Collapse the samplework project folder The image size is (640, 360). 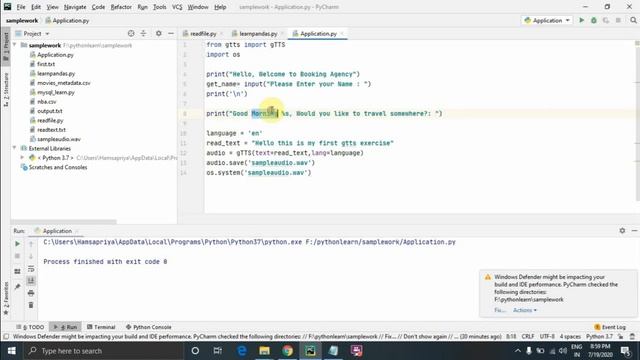(15, 45)
